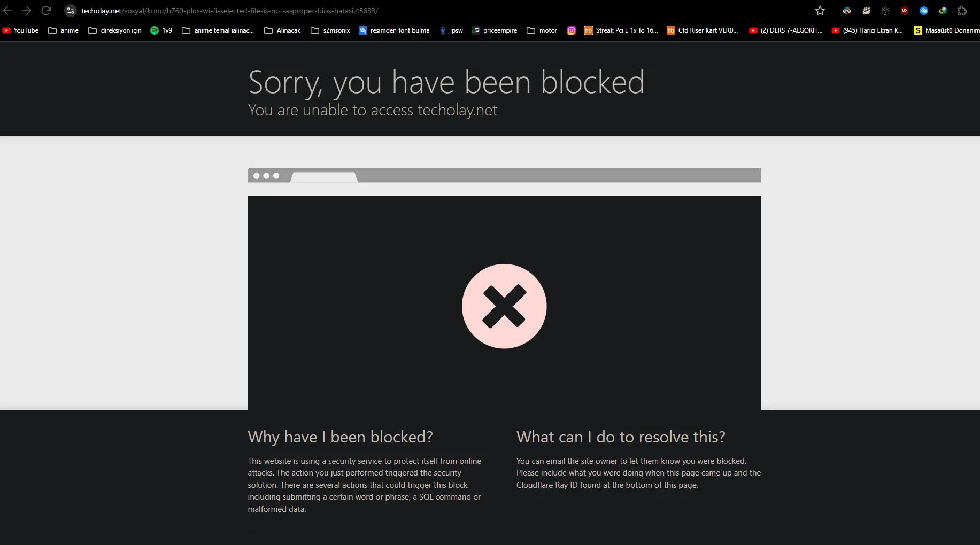Viewport: 980px width, 545px height.
Task: Click the 'Sorry, you have been blocked' heading
Action: [x=446, y=82]
